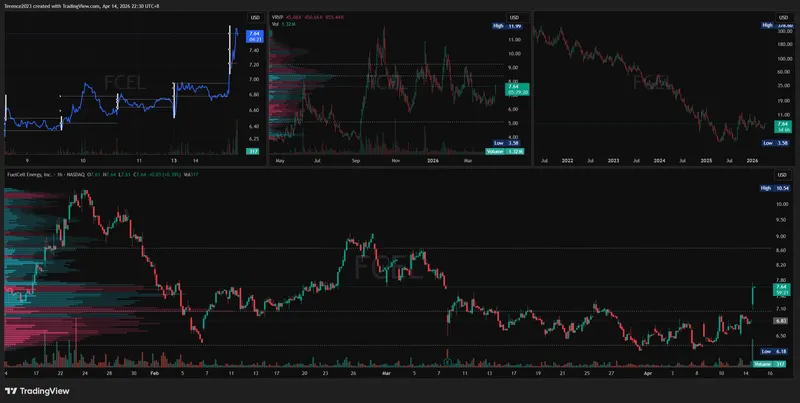Click 'Nov' on the VRVP chart time axis
Image resolution: width=800 pixels, height=403 pixels.
point(395,160)
